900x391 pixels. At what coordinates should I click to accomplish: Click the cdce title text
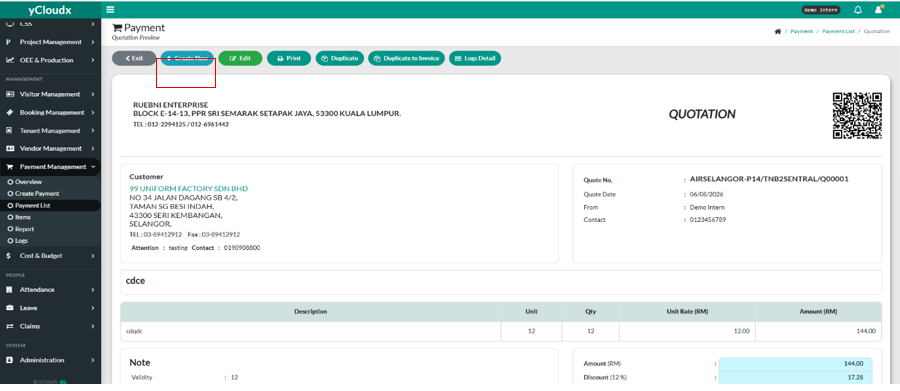click(x=135, y=281)
